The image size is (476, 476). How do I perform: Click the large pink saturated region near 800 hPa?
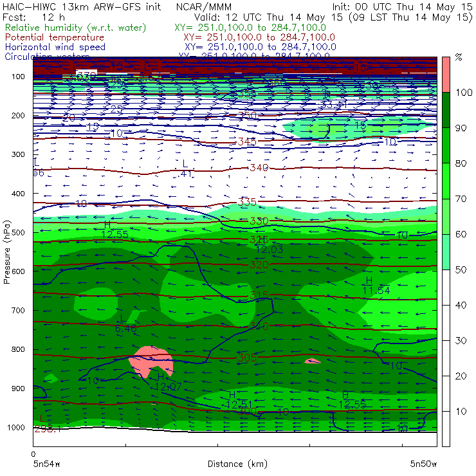coord(151,360)
